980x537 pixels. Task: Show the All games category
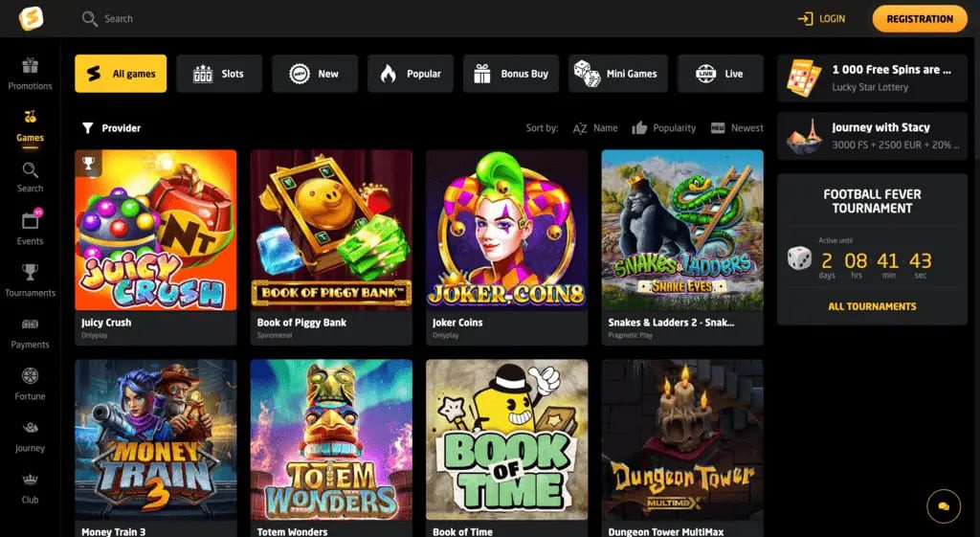(121, 74)
